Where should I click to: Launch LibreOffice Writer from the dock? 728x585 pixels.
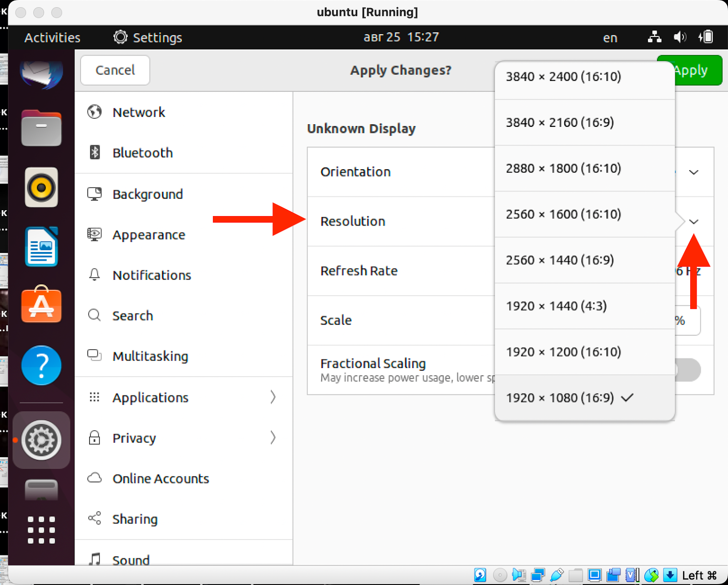[x=41, y=246]
